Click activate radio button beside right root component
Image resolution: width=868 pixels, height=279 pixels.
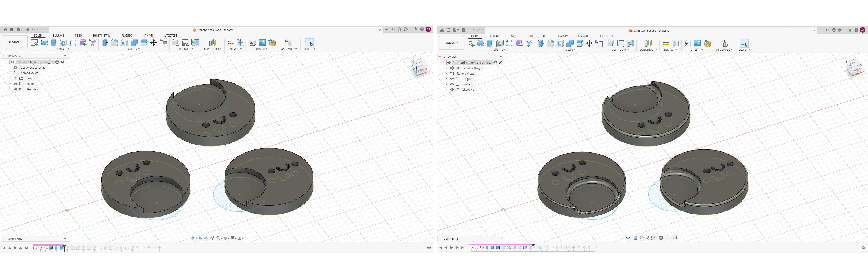tap(501, 63)
